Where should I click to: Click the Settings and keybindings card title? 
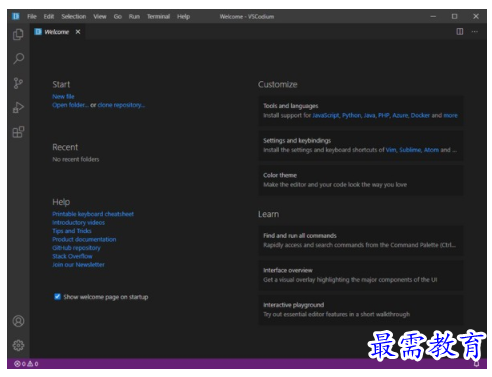point(297,141)
